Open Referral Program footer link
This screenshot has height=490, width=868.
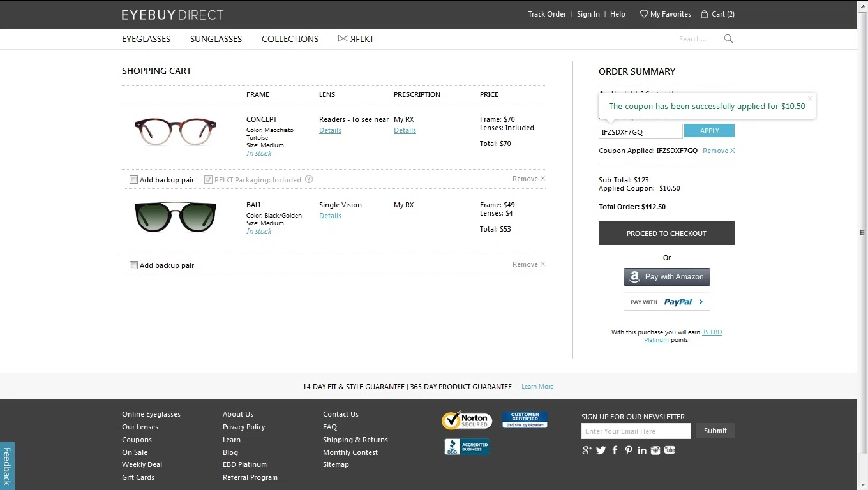click(x=250, y=477)
